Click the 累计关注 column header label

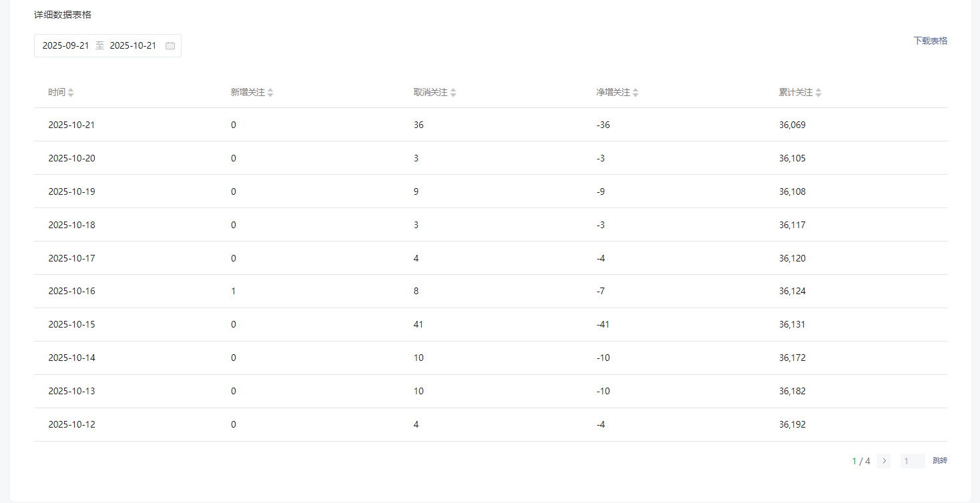pos(796,93)
